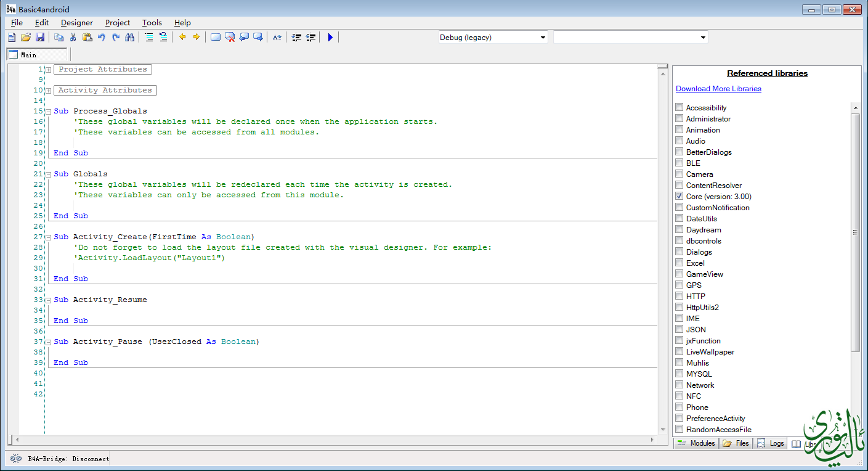Collapse Sub Process_Globals block
This screenshot has width=868, height=471.
(x=49, y=112)
